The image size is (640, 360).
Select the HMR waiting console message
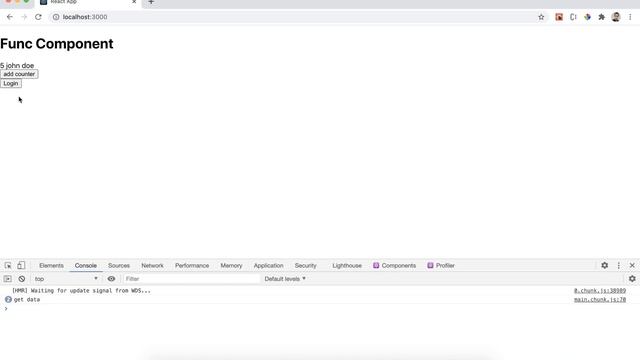pos(81,291)
